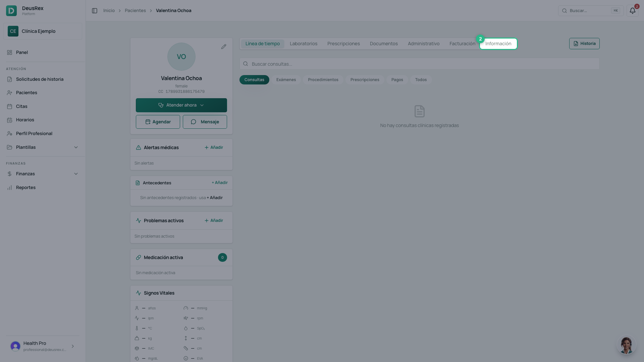Screen dimensions: 644x362
Task: Switch to the Facturación tab
Action: coord(462,44)
